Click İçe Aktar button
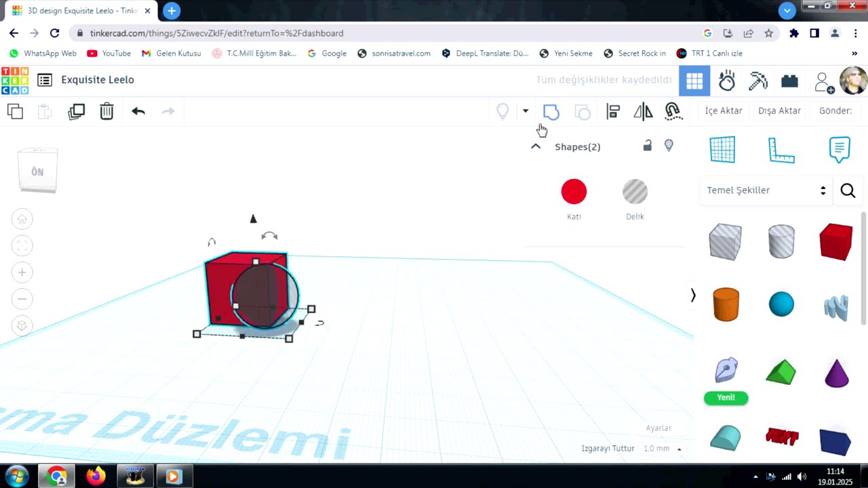868x488 pixels. (724, 110)
